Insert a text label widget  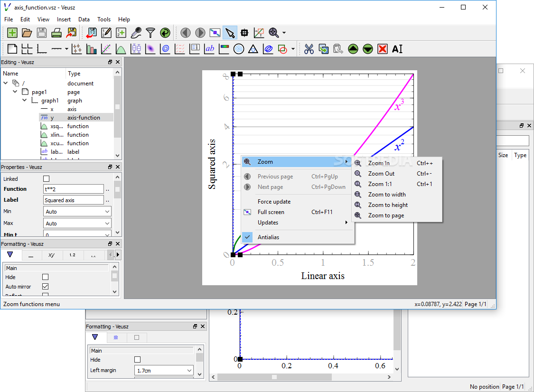pyautogui.click(x=209, y=49)
